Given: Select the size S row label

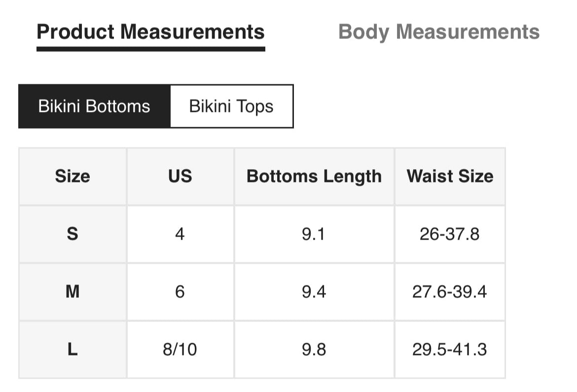Looking at the screenshot, I should point(72,234).
